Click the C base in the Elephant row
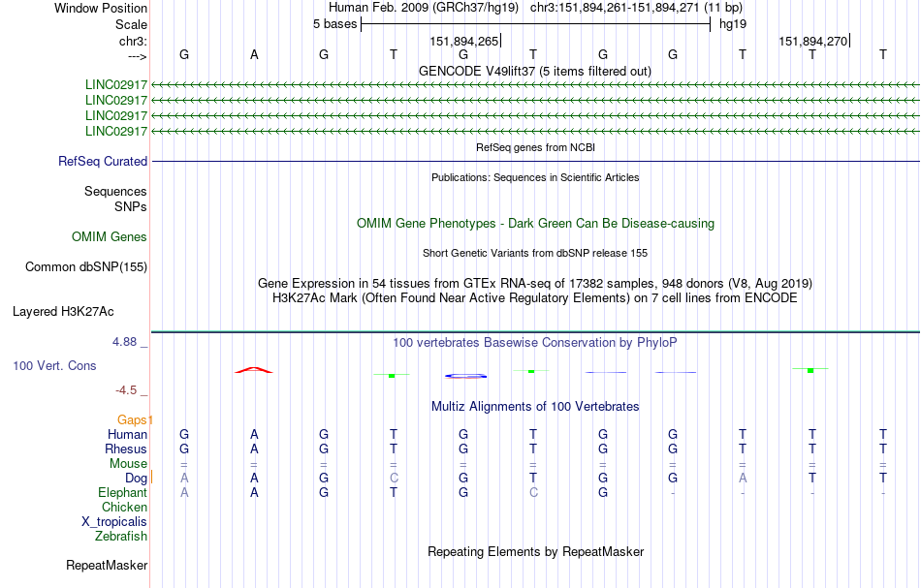This screenshot has height=588, width=921. click(x=533, y=492)
